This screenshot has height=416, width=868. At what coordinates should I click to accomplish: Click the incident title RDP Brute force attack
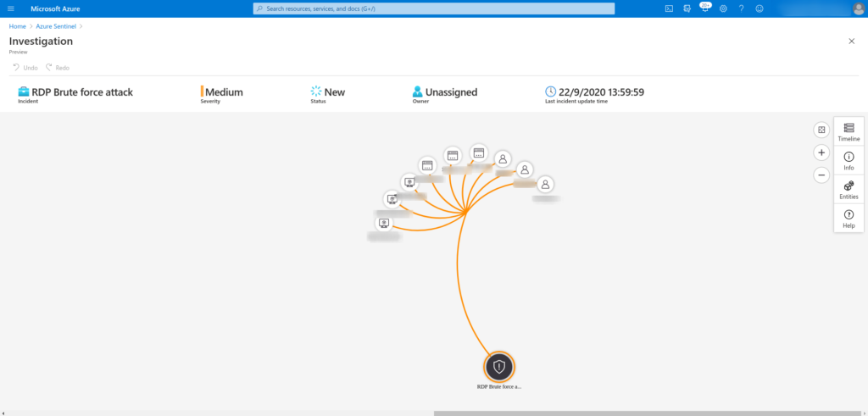82,92
